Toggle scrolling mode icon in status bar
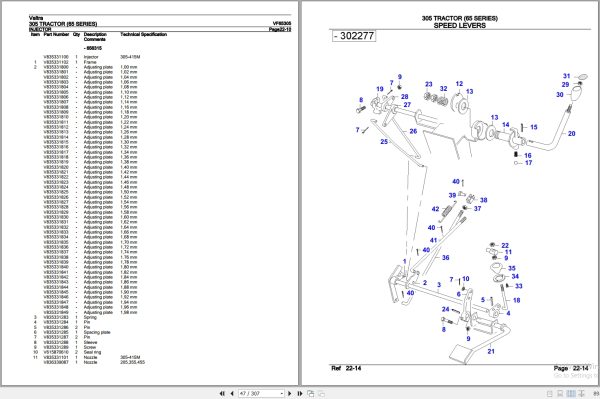600x399 pixels. (581, 393)
